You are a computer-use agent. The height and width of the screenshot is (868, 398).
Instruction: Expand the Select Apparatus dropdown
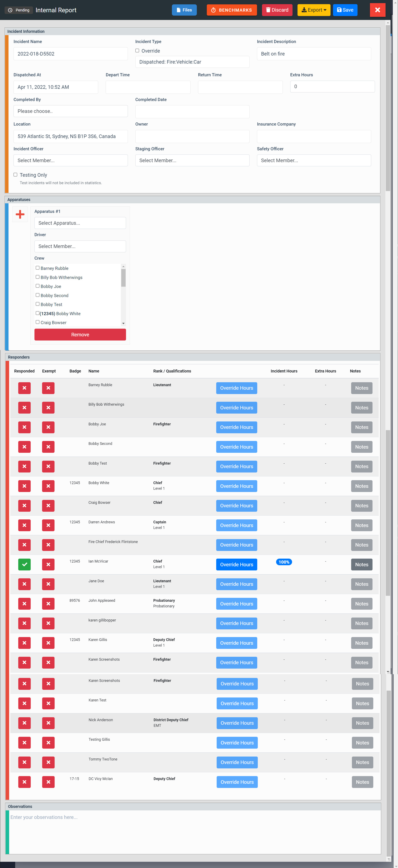[x=80, y=223]
